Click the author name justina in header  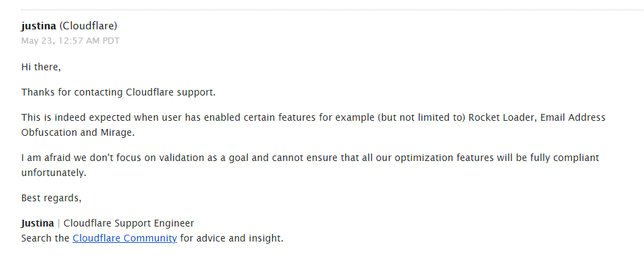coord(39,26)
